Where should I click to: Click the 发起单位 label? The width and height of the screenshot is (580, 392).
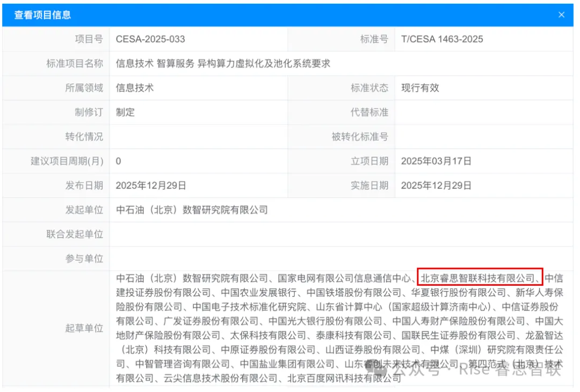pyautogui.click(x=84, y=210)
